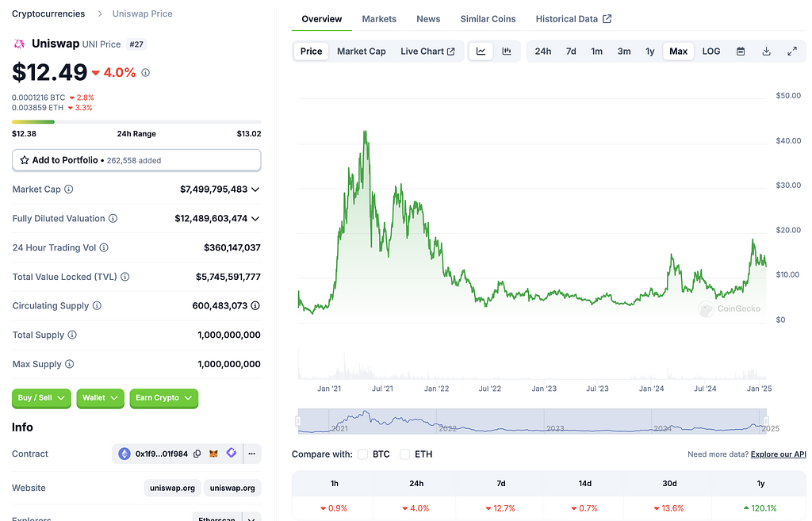Open the calendar date range picker
This screenshot has width=812, height=521.
tap(741, 52)
